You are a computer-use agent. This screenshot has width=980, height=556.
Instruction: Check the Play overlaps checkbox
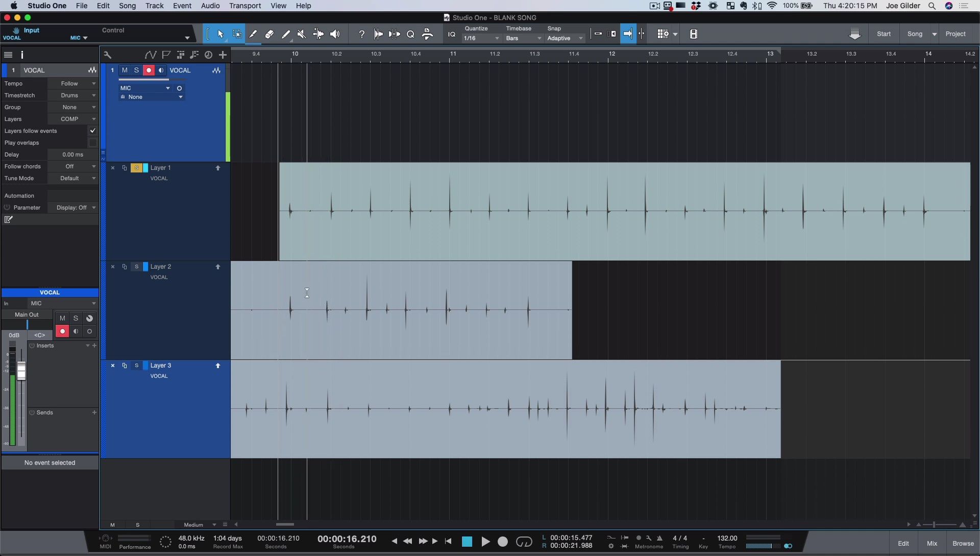(92, 143)
